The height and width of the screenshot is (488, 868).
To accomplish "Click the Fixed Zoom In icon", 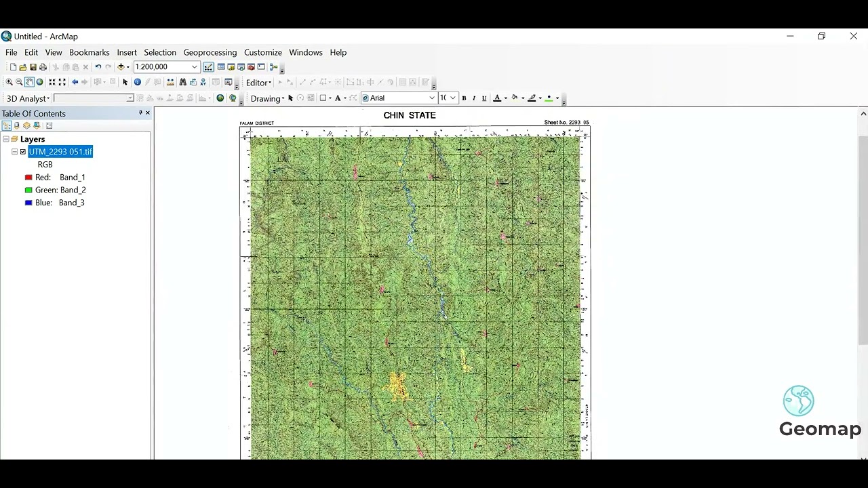I will coord(52,82).
